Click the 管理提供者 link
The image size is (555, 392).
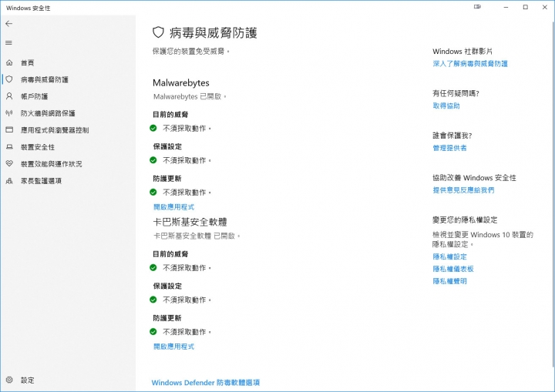click(449, 148)
